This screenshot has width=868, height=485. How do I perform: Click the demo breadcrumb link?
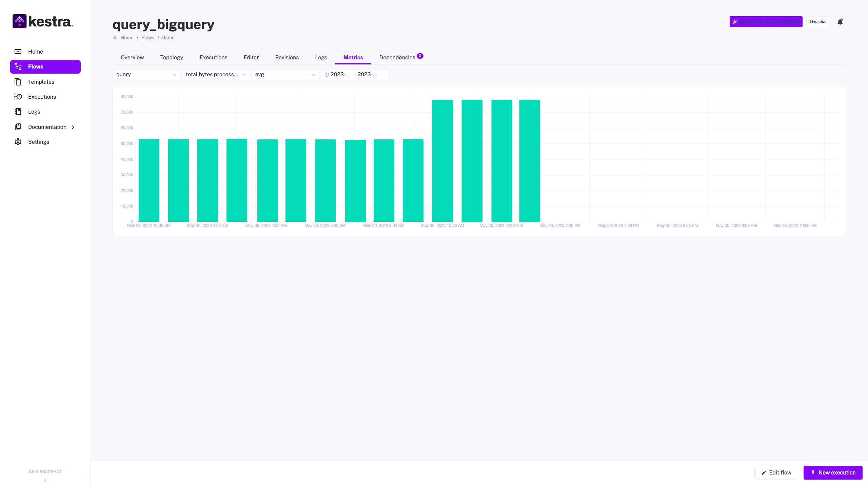point(168,38)
